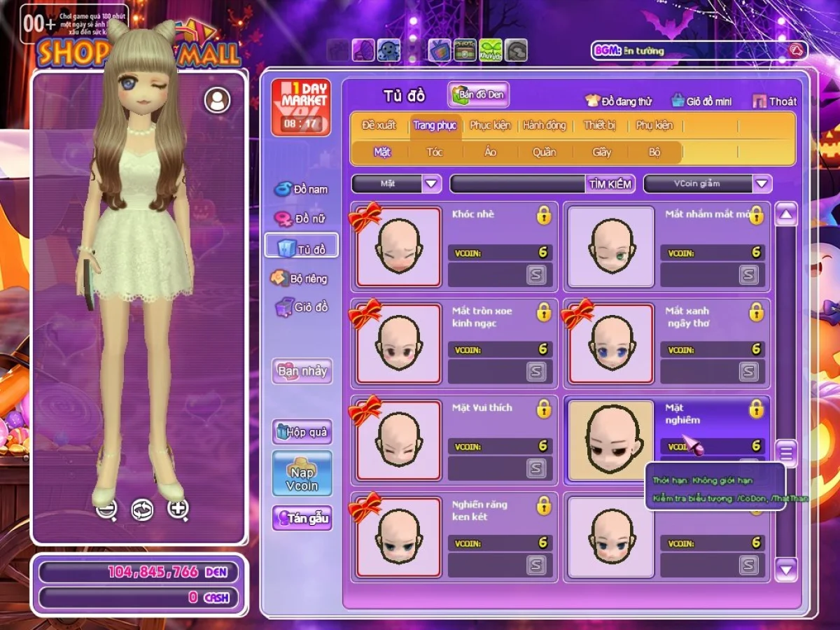Click the S button for Mắt tròn xoe kinh ngạc
Viewport: 840px width, 630px height.
click(x=537, y=371)
